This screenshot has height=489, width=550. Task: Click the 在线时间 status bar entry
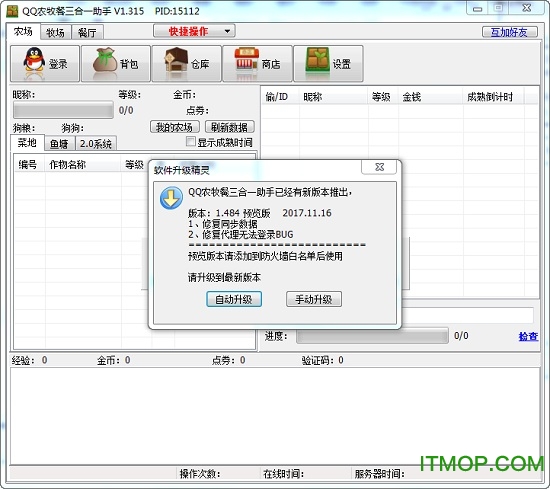[x=305, y=474]
